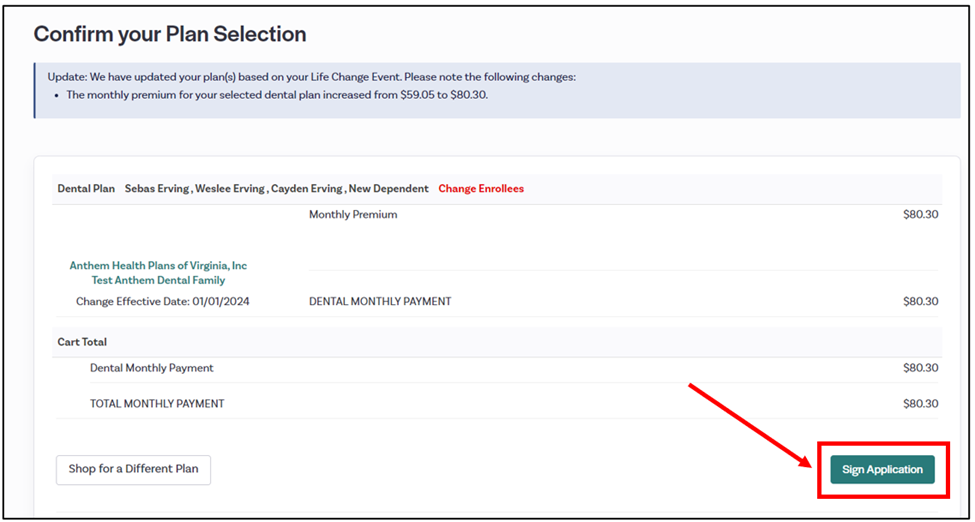This screenshot has height=522, width=975.
Task: Click the Monthly Premium label
Action: point(353,214)
